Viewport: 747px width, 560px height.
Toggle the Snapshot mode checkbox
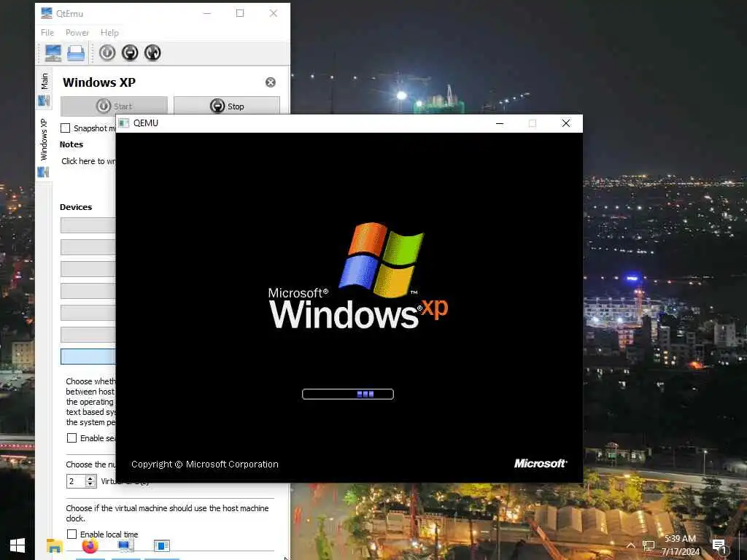point(65,128)
